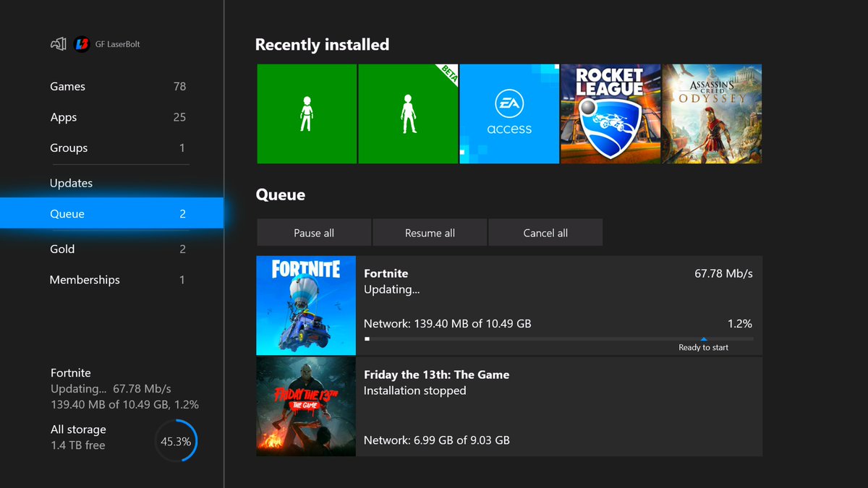Open the Gold section
This screenshot has height=488, width=868.
pyautogui.click(x=62, y=249)
